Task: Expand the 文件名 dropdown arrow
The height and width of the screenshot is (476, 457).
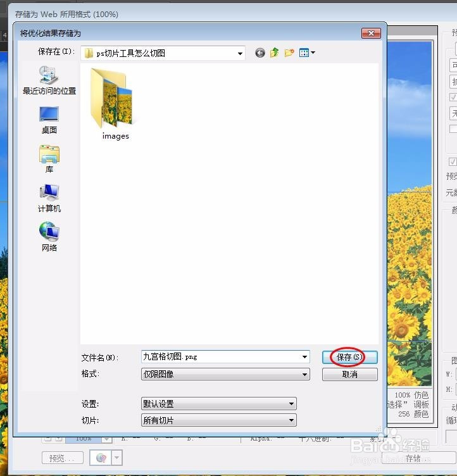Action: click(x=304, y=357)
